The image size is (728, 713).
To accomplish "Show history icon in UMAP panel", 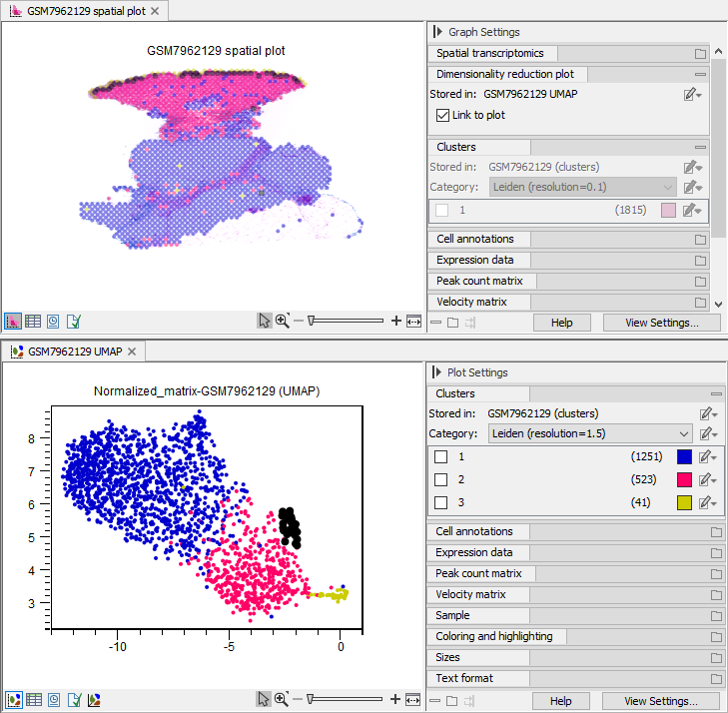I will click(54, 700).
